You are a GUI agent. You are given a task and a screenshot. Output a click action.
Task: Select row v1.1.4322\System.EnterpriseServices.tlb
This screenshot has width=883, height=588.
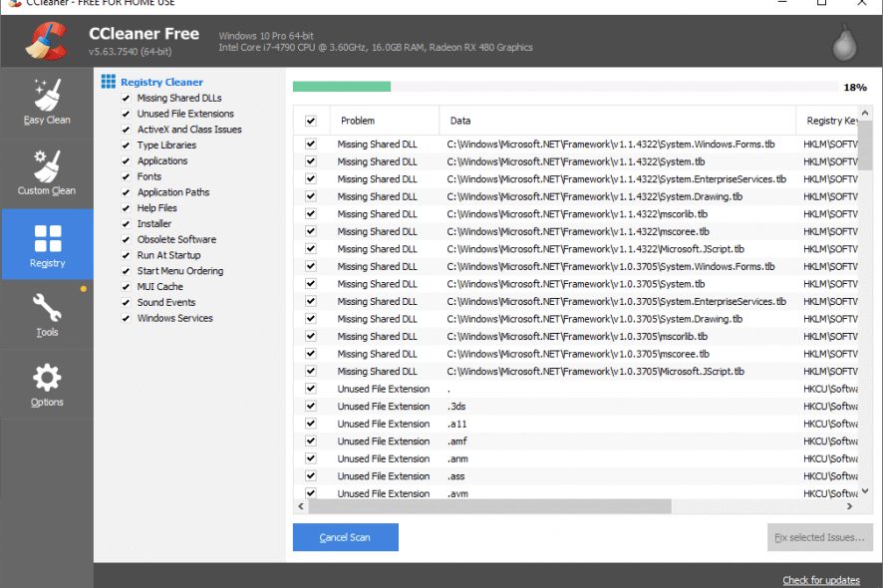[575, 179]
